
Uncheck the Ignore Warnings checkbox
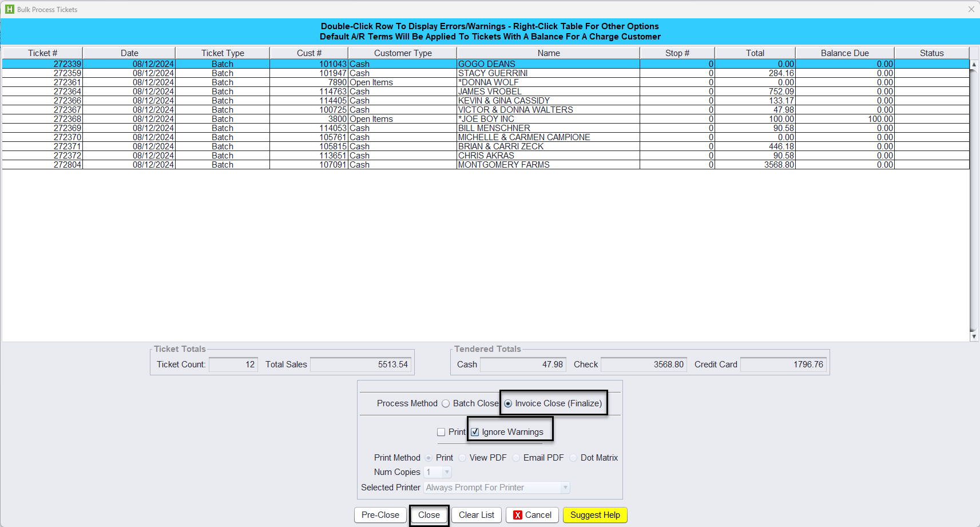[475, 432]
